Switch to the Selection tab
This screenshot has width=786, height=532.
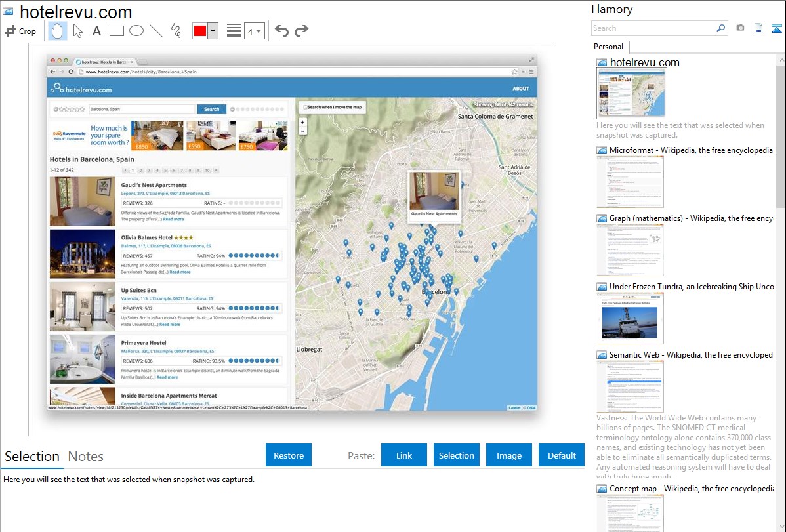[x=32, y=457]
